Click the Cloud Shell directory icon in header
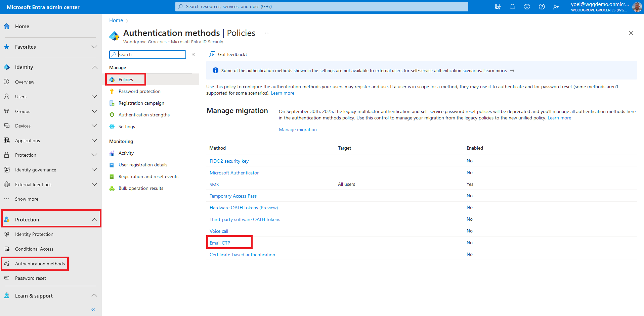Image resolution: width=644 pixels, height=316 pixels. (x=498, y=7)
